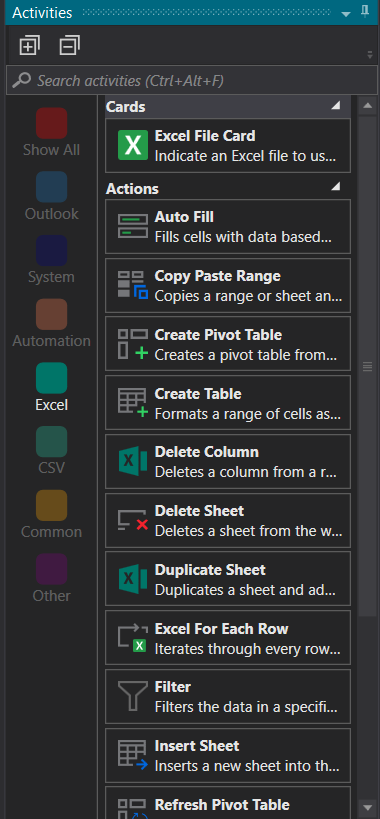Click the Automation category label

52,341
